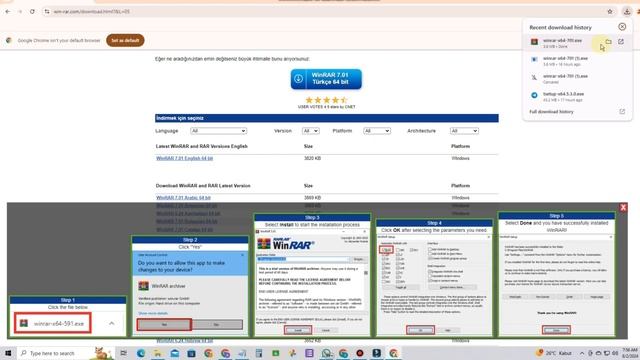
Task: Open Task View from the taskbar
Action: [124, 353]
